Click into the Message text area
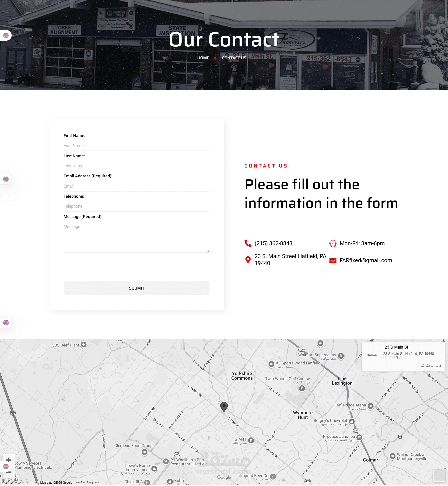This screenshot has width=448, height=486. point(136,238)
